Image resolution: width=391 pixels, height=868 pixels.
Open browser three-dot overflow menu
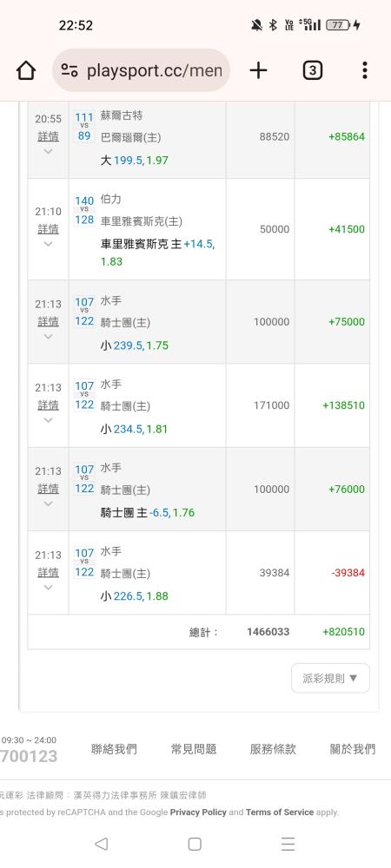(364, 70)
